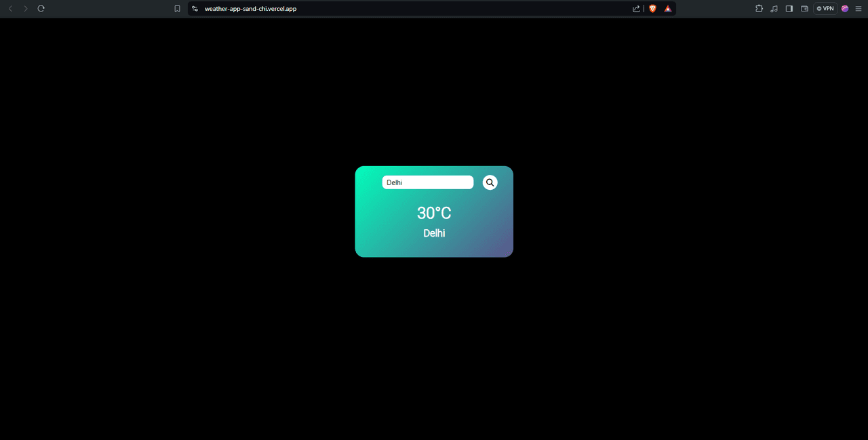Click the VPN button

(x=825, y=9)
